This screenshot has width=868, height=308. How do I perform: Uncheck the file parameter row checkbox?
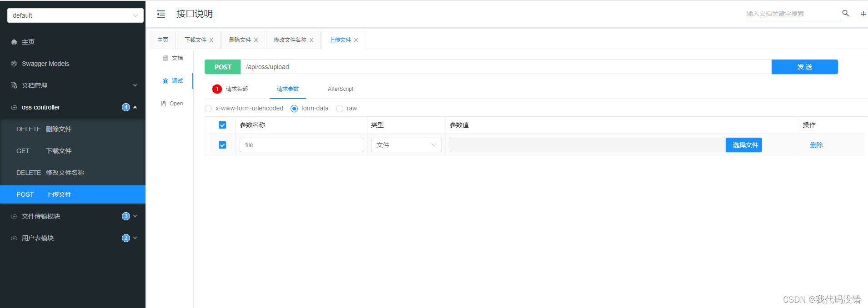pos(222,145)
